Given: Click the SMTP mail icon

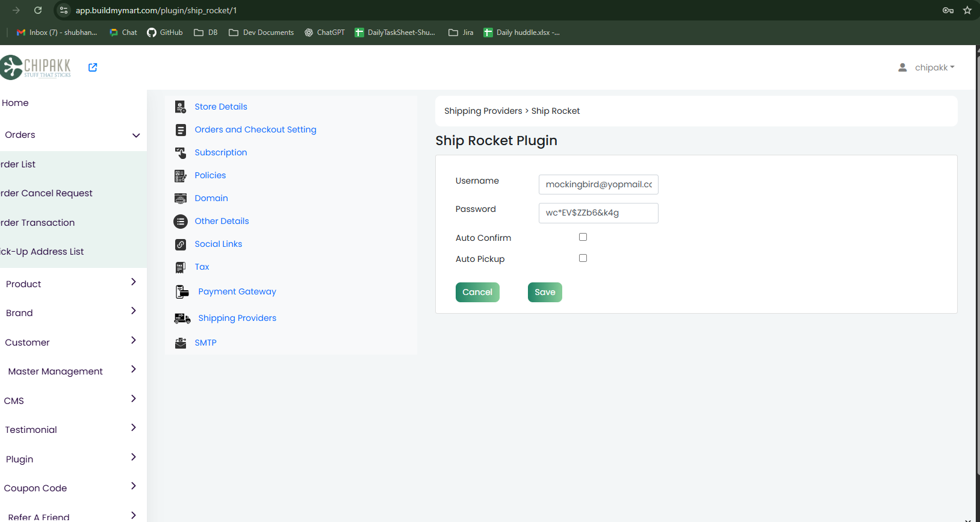Looking at the screenshot, I should coord(180,343).
